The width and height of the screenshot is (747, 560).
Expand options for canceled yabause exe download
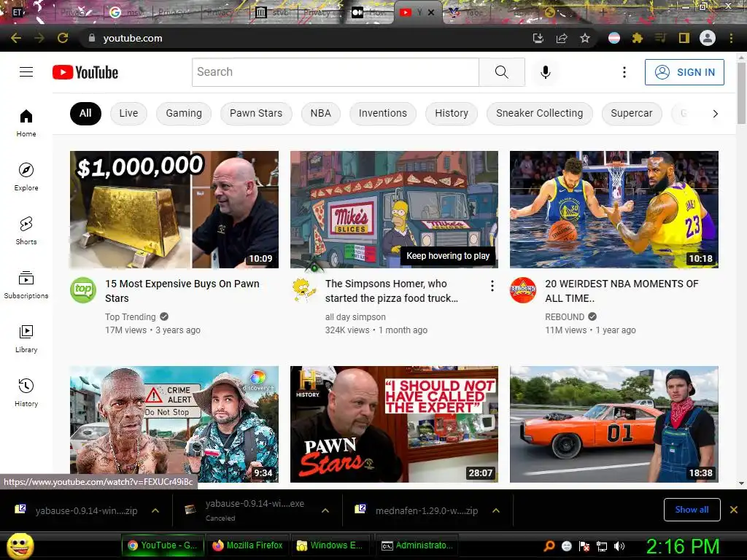coord(325,510)
